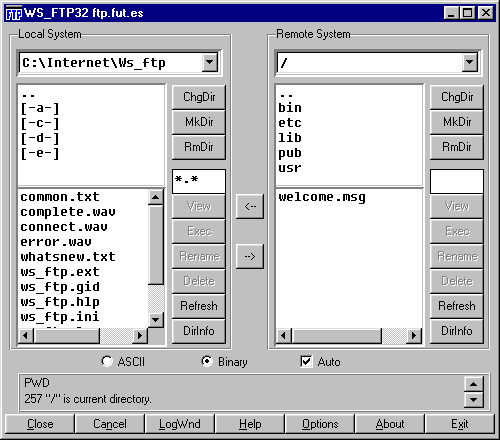The image size is (500, 440).
Task: Select local file ws_ftp.hlp
Action: (60, 302)
